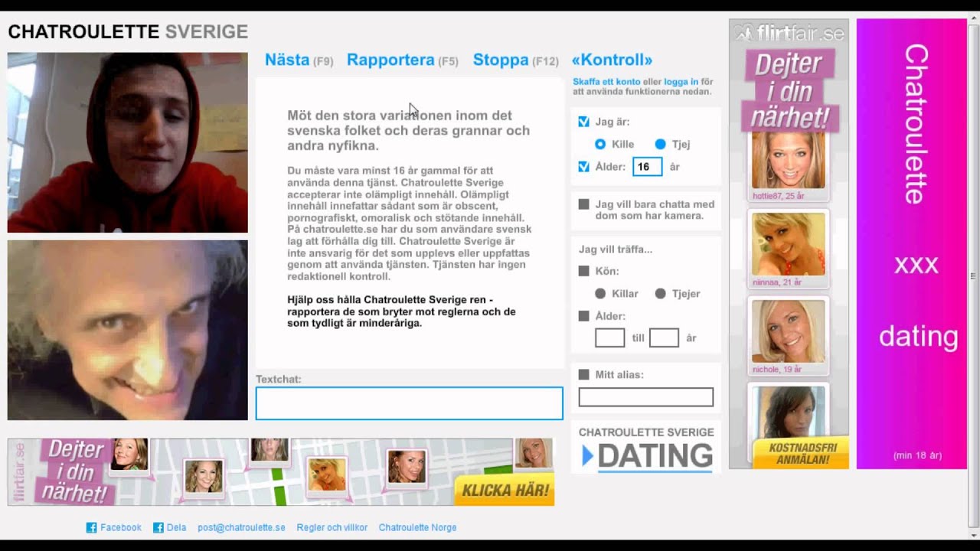The height and width of the screenshot is (551, 980).
Task: Open the «Kontroll» panel header
Action: (612, 60)
